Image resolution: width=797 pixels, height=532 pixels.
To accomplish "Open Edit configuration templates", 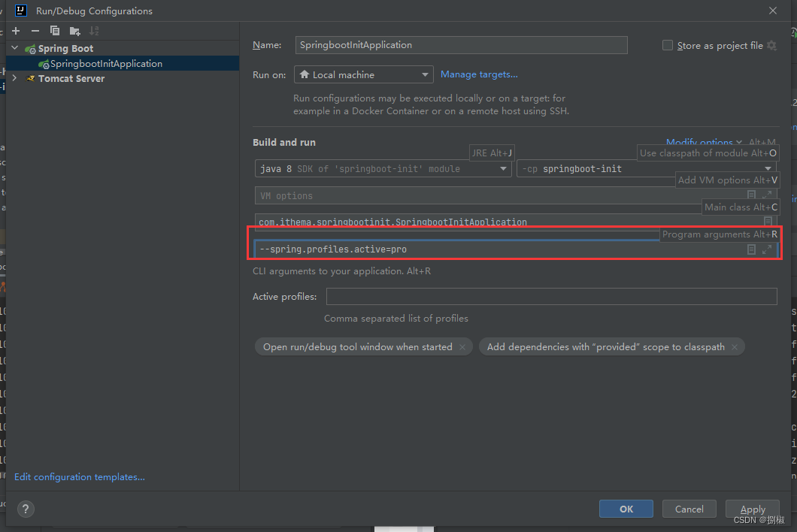I will pyautogui.click(x=79, y=476).
